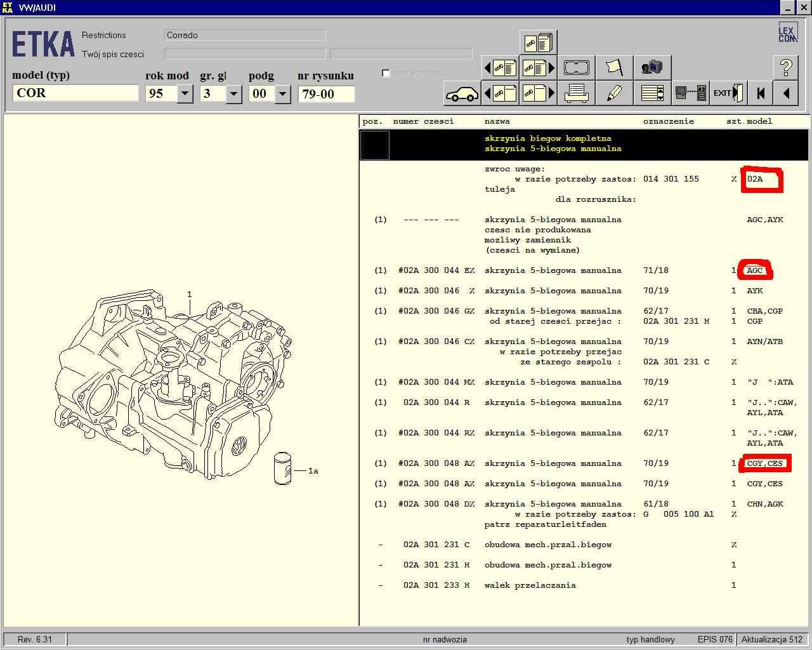Go to next illustration with blank page
Image resolution: width=812 pixels, height=650 pixels.
coord(538,93)
